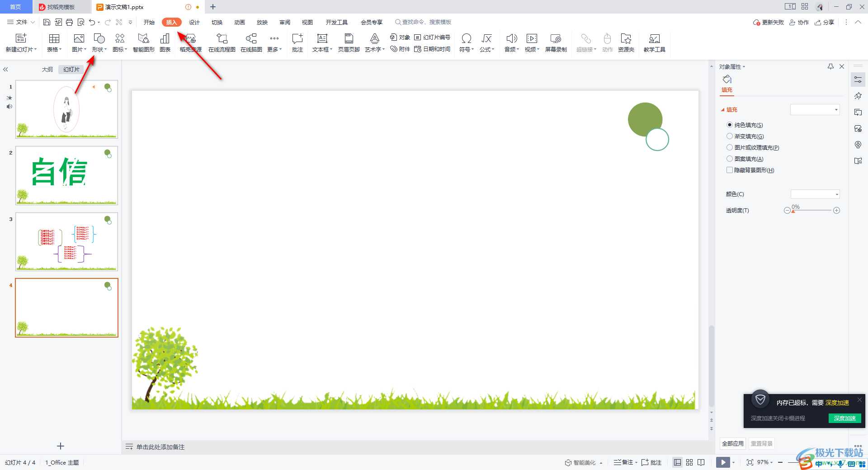868x470 pixels.
Task: Open the fill preset dropdown
Action: [x=815, y=109]
